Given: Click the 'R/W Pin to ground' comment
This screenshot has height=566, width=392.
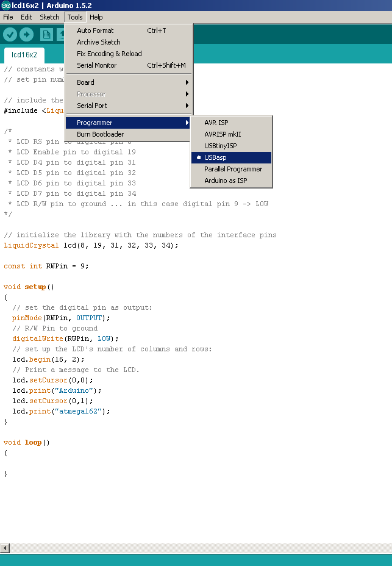Looking at the screenshot, I should [x=55, y=329].
